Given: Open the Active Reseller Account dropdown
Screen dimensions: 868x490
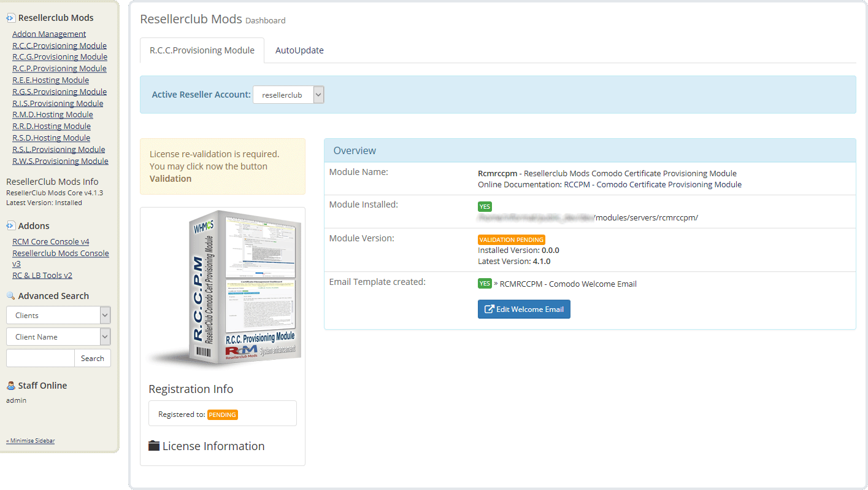Looking at the screenshot, I should 288,95.
